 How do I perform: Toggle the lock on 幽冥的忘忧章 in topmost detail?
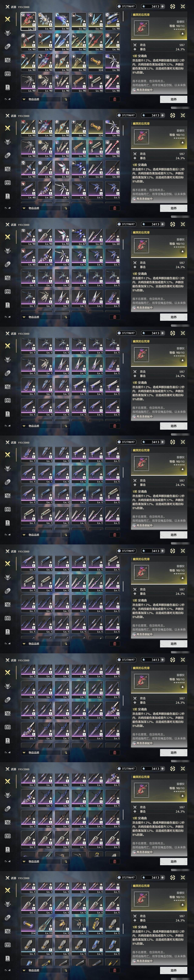(182, 33)
